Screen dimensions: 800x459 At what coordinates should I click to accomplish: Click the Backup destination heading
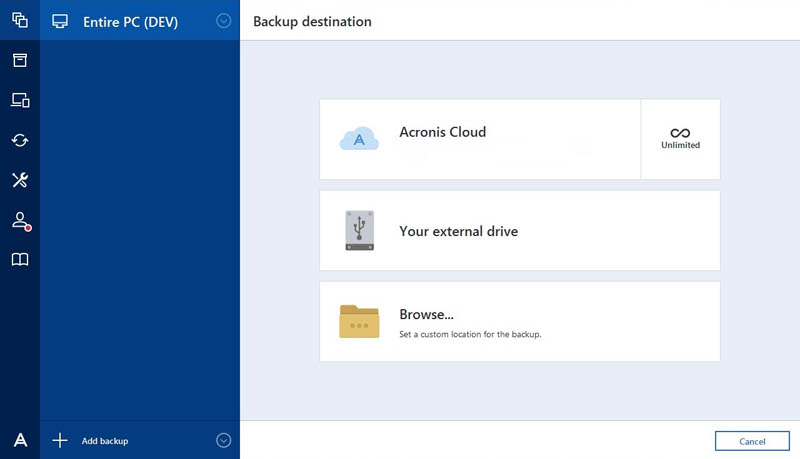312,21
